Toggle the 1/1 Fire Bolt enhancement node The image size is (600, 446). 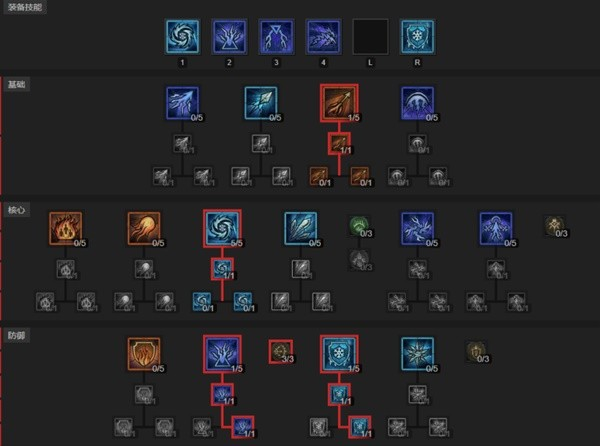pyautogui.click(x=339, y=143)
